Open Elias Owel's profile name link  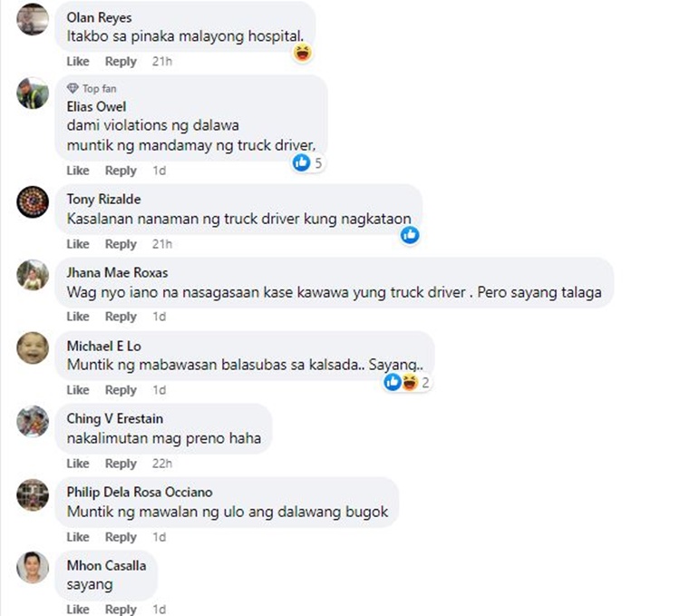point(96,107)
